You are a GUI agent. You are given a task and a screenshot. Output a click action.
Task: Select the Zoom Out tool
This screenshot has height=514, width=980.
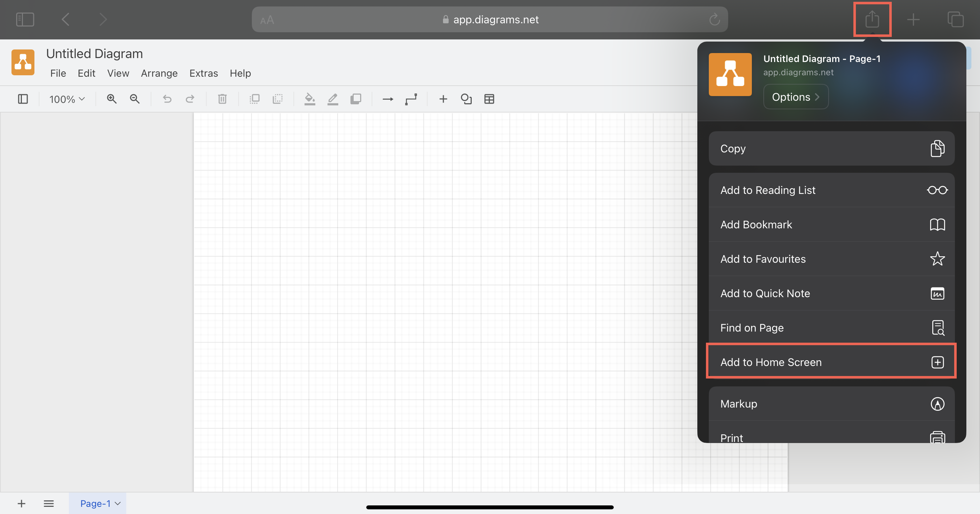tap(134, 99)
